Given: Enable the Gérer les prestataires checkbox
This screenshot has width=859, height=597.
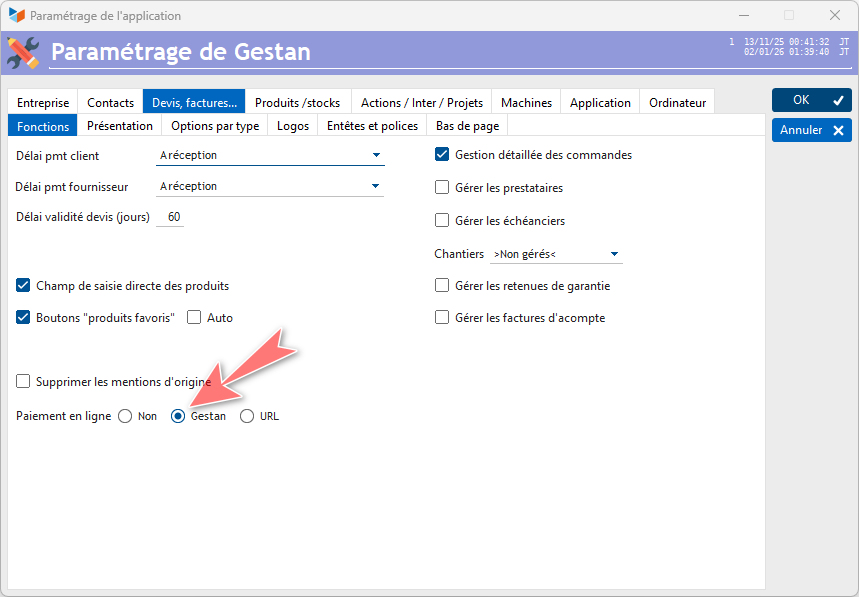Looking at the screenshot, I should [x=442, y=188].
